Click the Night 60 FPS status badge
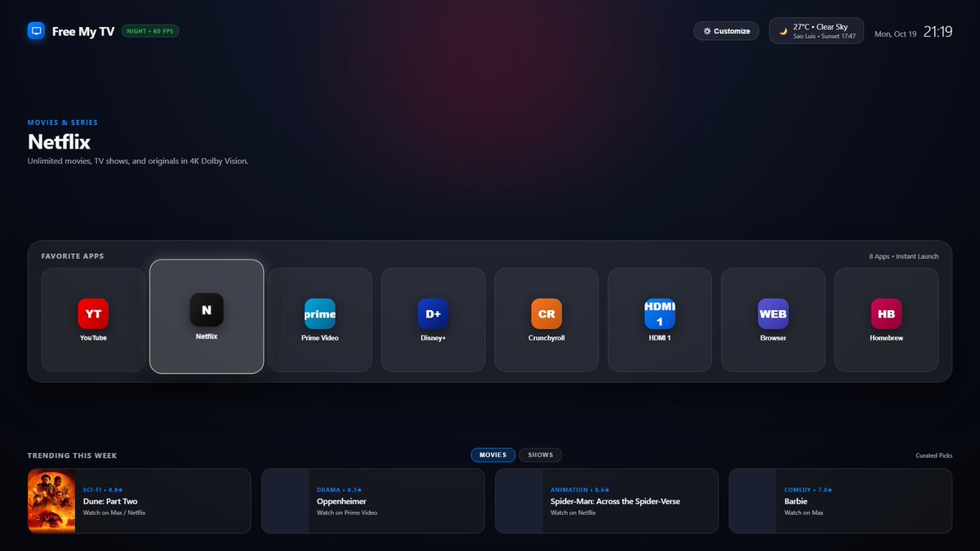 (150, 31)
